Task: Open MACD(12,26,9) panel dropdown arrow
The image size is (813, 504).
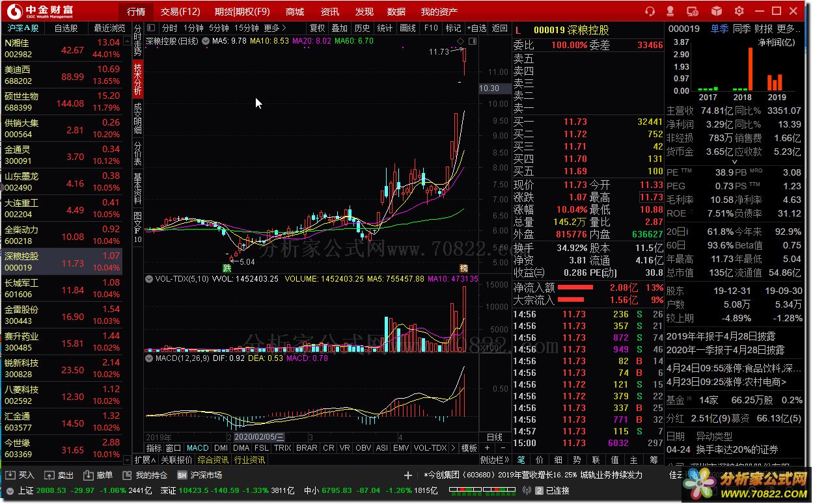Action: click(149, 358)
